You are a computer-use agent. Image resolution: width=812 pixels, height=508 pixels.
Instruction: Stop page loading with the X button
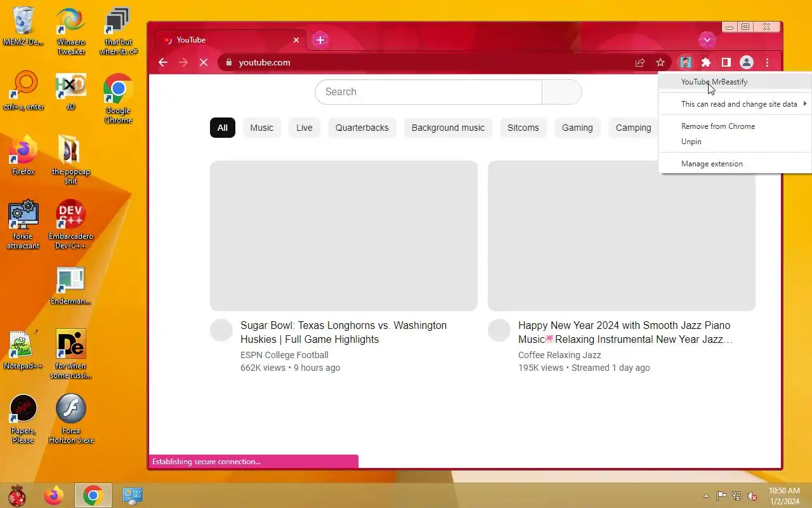[204, 62]
